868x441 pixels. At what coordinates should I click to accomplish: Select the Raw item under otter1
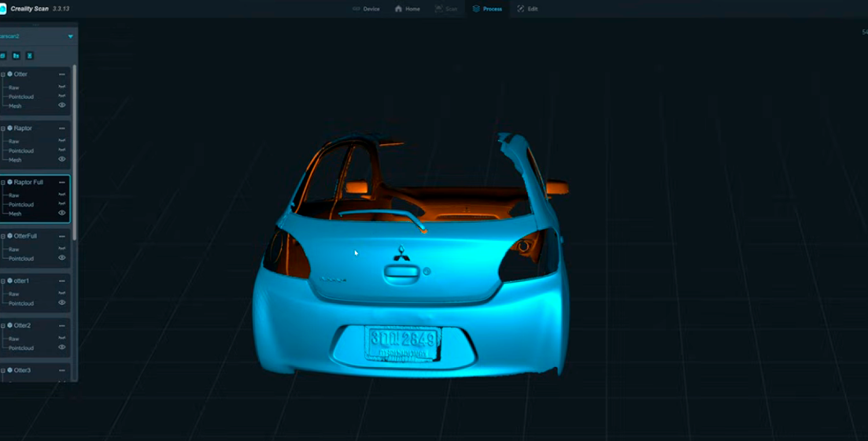14,295
